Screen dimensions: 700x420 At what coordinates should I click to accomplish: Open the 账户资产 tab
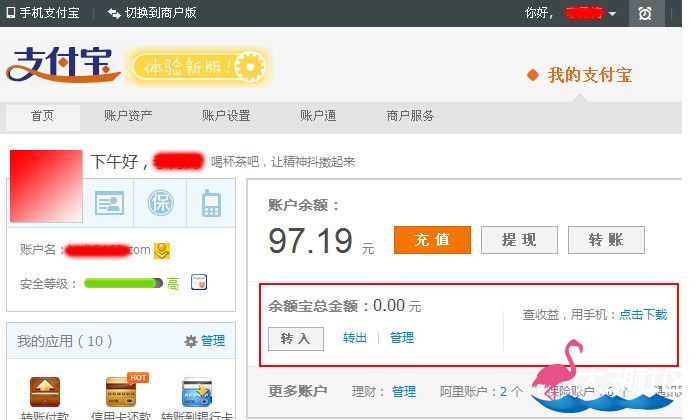pos(128,116)
